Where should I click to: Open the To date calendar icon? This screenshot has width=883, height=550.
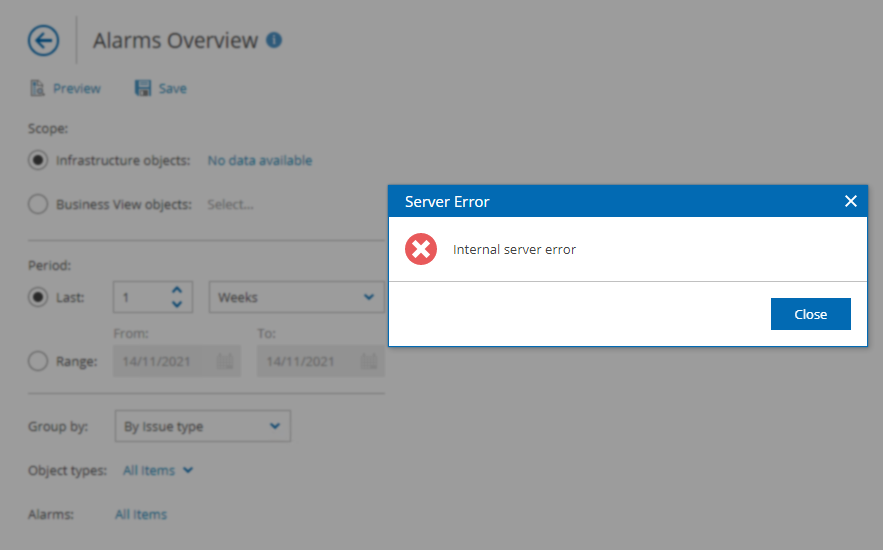coord(369,361)
